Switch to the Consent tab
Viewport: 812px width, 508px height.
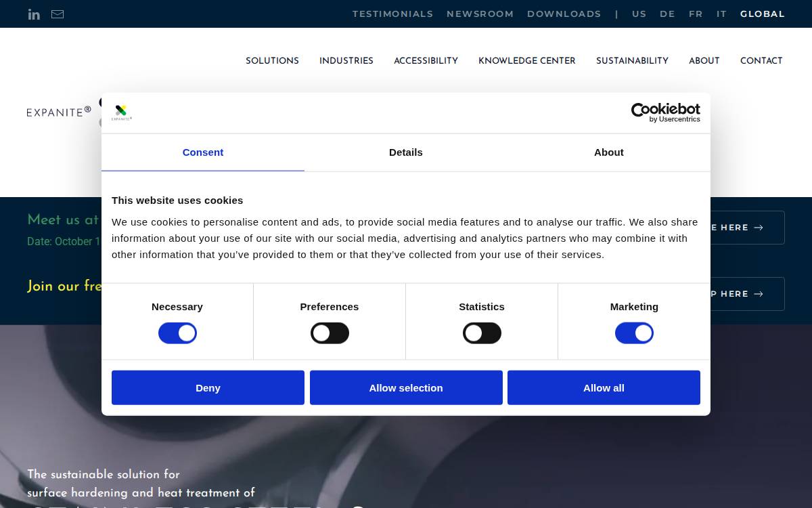click(203, 152)
